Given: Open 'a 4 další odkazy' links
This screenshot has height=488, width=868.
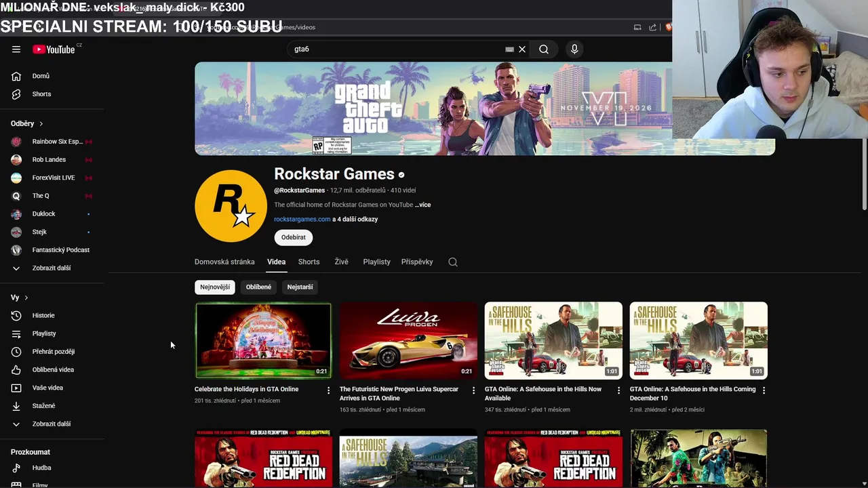Looking at the screenshot, I should tap(355, 220).
